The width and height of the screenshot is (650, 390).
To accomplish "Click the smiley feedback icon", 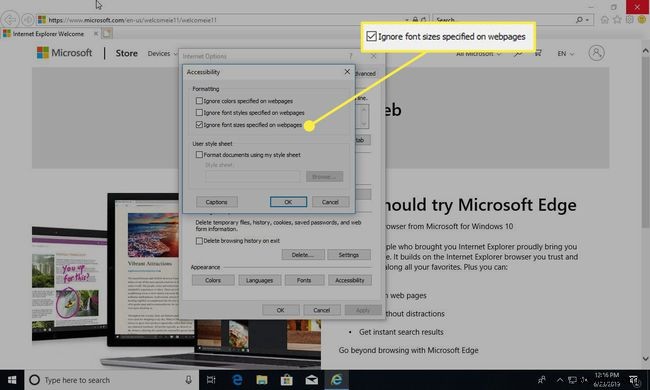I will click(x=642, y=19).
